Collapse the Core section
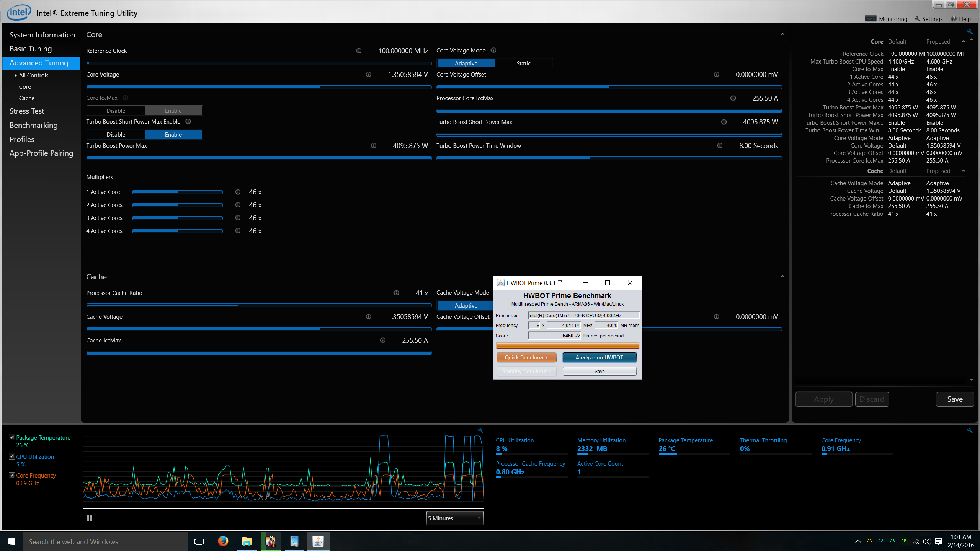 (782, 34)
